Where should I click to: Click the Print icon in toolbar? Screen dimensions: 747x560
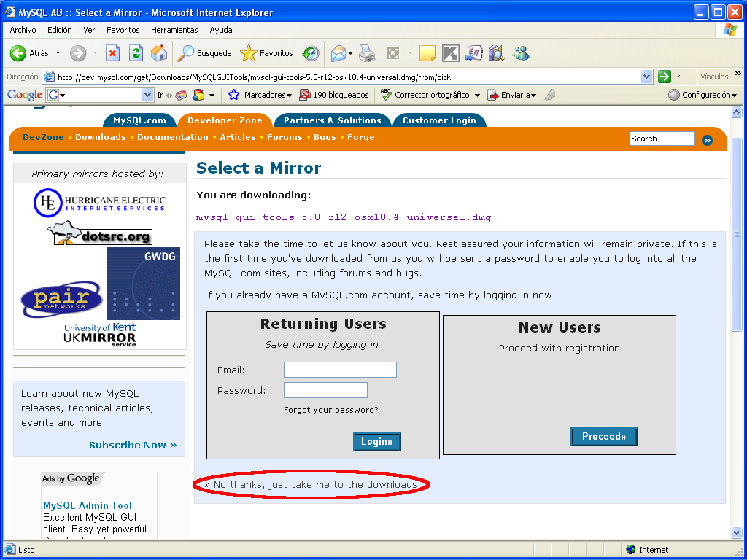click(367, 53)
